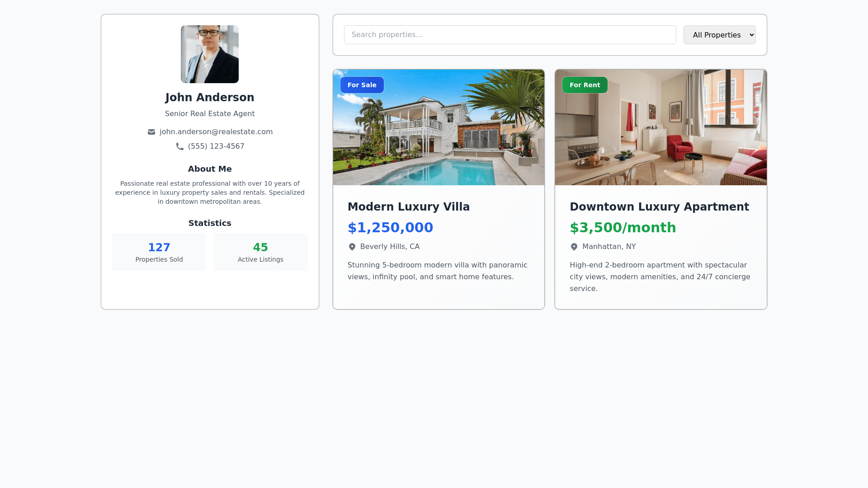Click the $3,500/month price

[623, 228]
